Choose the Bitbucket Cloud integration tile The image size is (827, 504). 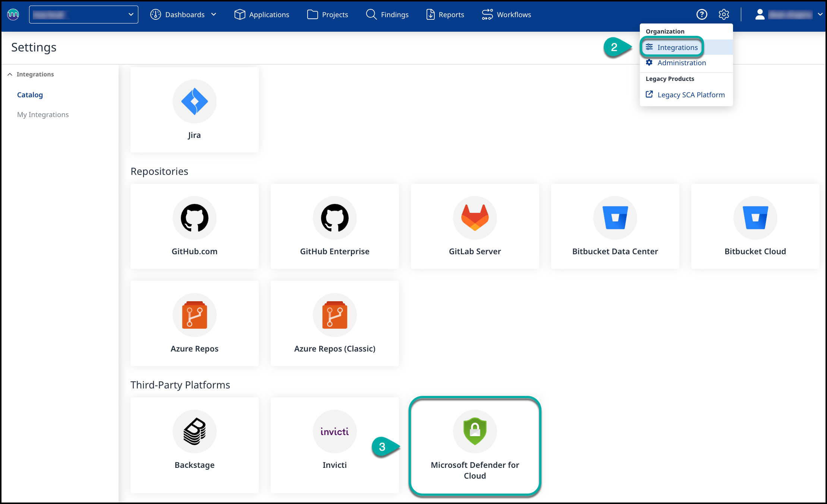click(x=755, y=226)
